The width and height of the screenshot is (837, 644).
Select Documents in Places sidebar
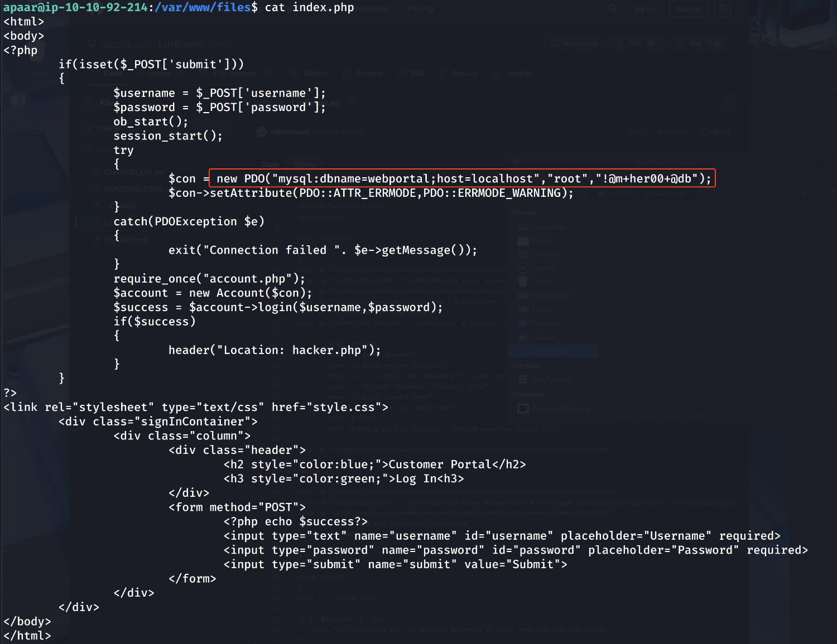[x=550, y=296]
